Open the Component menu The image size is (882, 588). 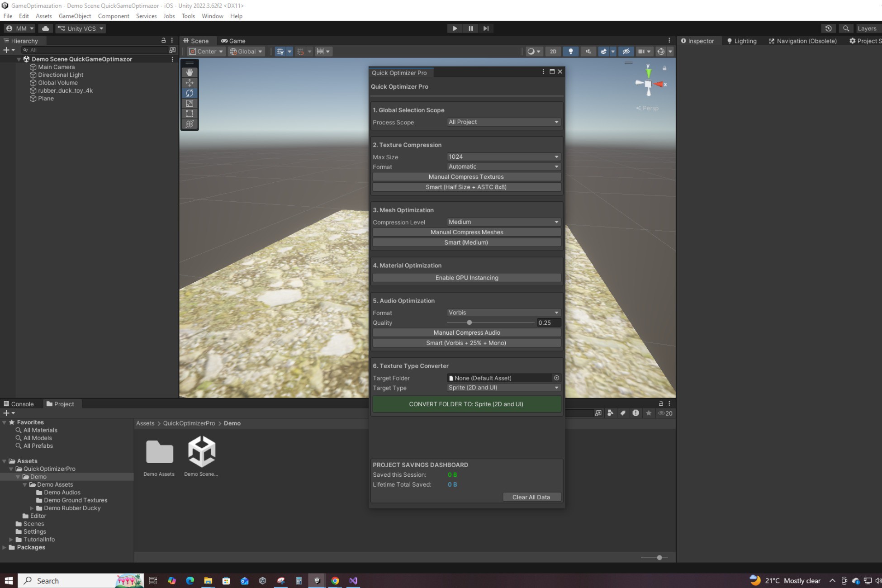pyautogui.click(x=114, y=16)
